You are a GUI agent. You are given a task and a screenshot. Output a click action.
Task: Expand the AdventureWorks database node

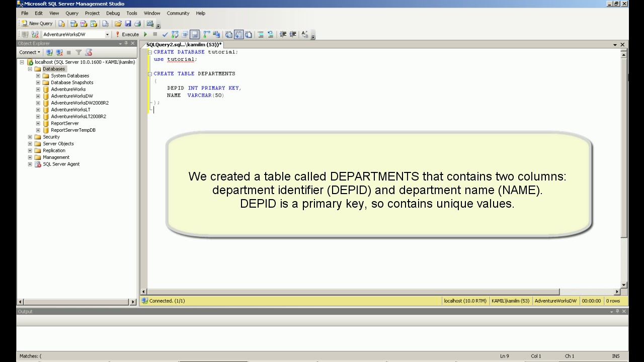pos(38,89)
